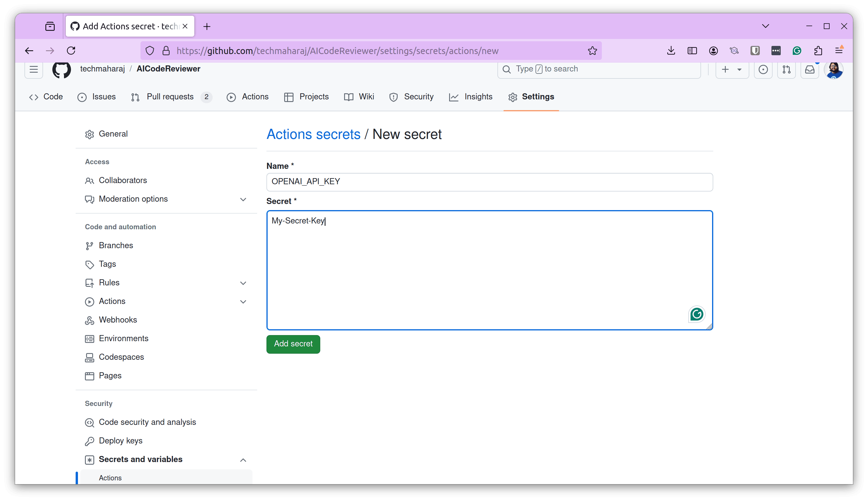The height and width of the screenshot is (501, 868).
Task: Expand the Actions settings section
Action: [243, 301]
